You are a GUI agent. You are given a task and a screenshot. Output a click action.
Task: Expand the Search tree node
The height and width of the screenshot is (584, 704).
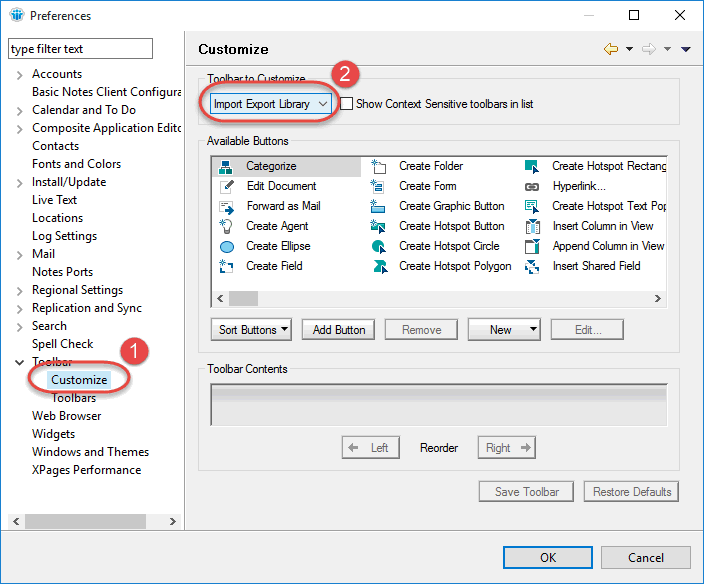[19, 327]
